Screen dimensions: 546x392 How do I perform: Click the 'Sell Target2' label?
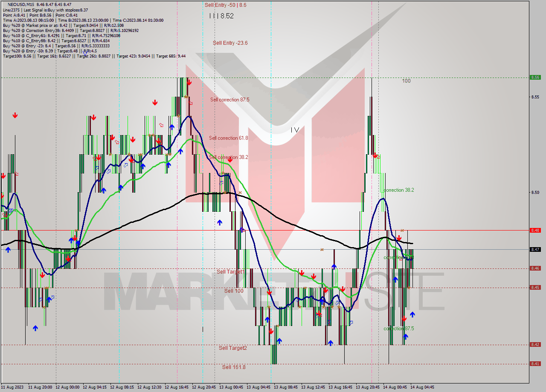(232, 348)
